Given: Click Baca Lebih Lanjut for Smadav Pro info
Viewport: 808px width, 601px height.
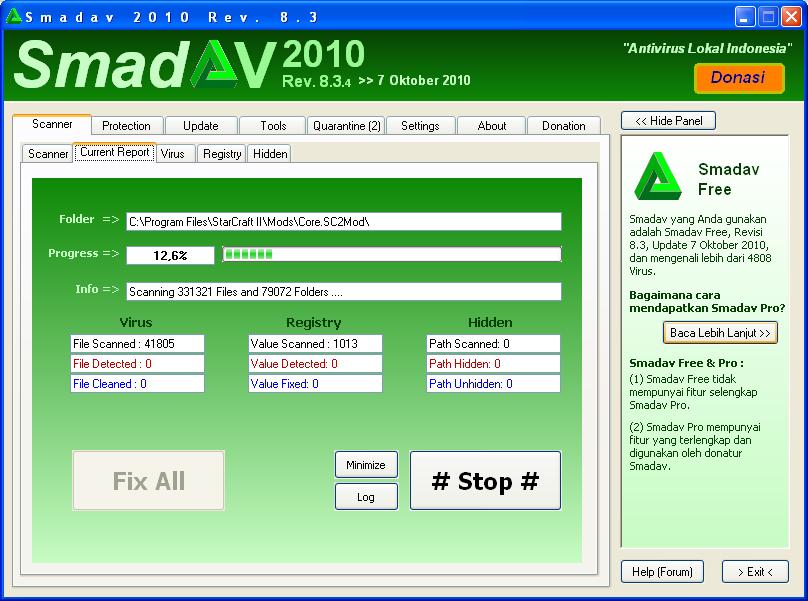Looking at the screenshot, I should click(719, 332).
